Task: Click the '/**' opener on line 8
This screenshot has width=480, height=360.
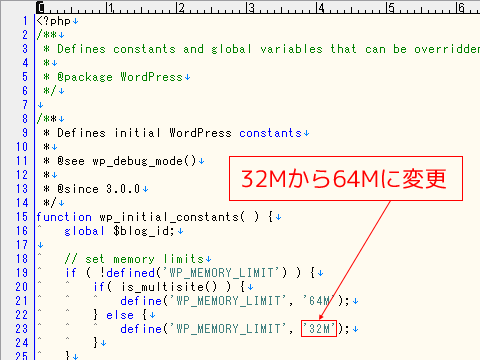Action: (47, 119)
